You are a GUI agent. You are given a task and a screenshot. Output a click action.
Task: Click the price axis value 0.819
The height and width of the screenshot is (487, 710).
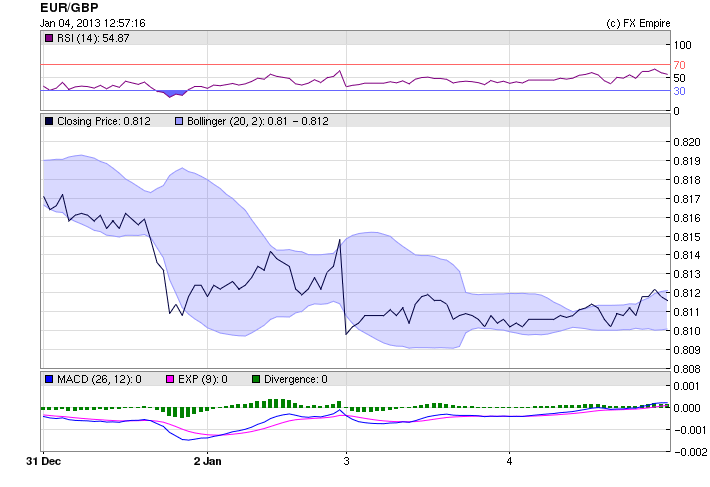point(687,161)
